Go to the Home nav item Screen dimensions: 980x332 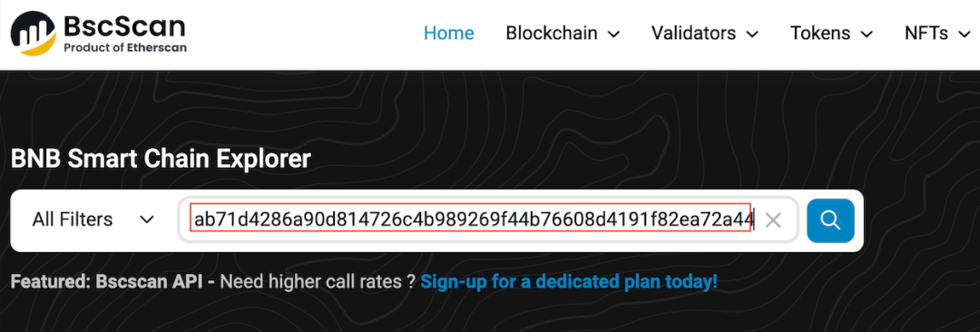coord(449,33)
